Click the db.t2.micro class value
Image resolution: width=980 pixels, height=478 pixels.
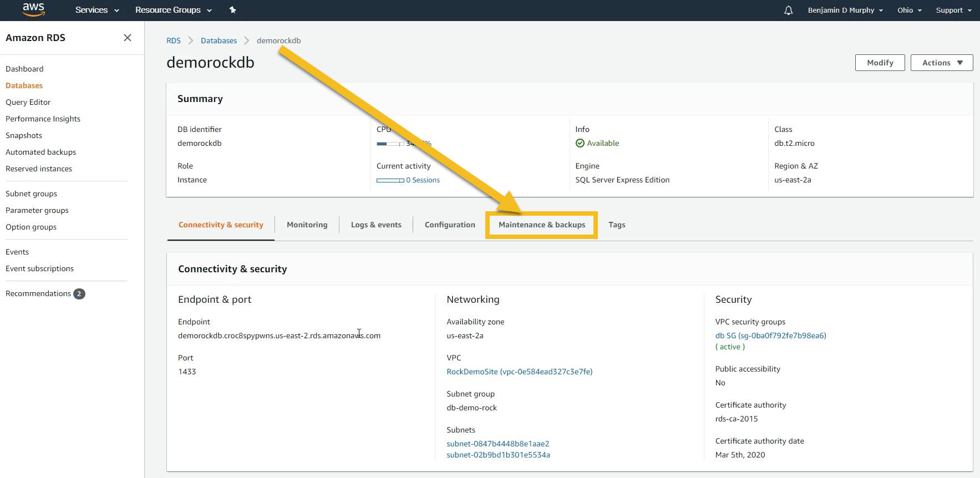click(794, 143)
